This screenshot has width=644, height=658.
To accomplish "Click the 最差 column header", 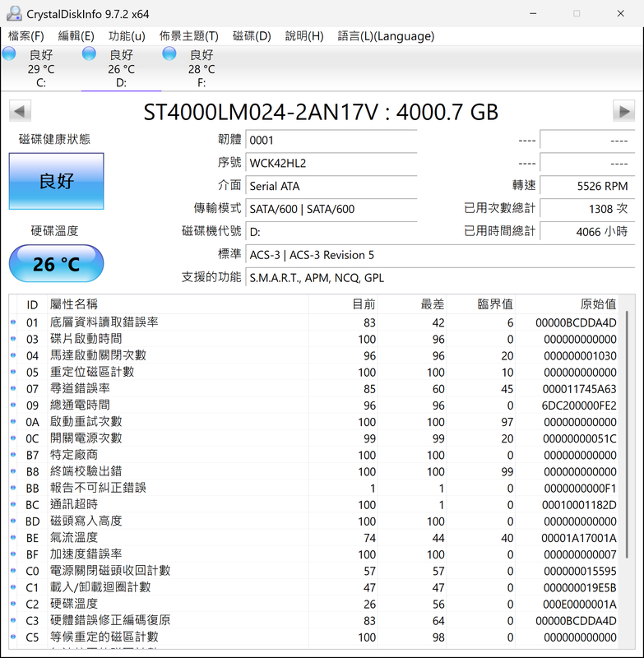I will coord(412,304).
